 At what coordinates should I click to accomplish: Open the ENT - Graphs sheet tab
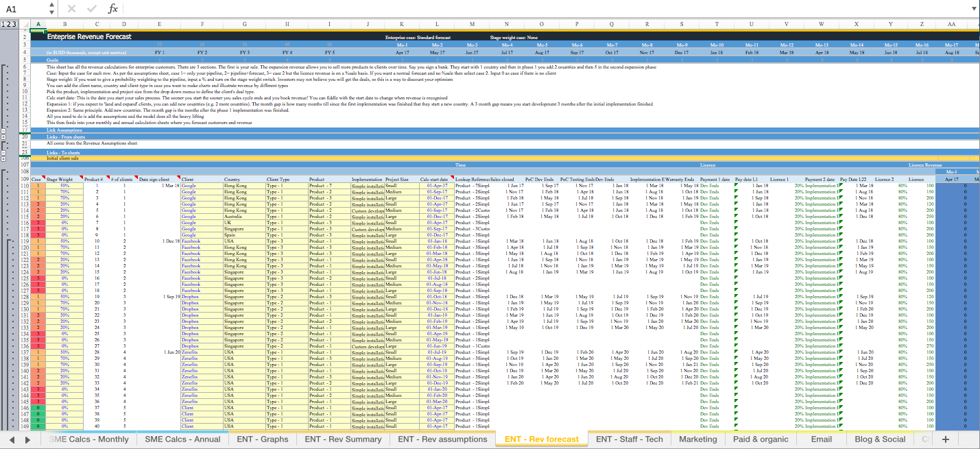263,439
